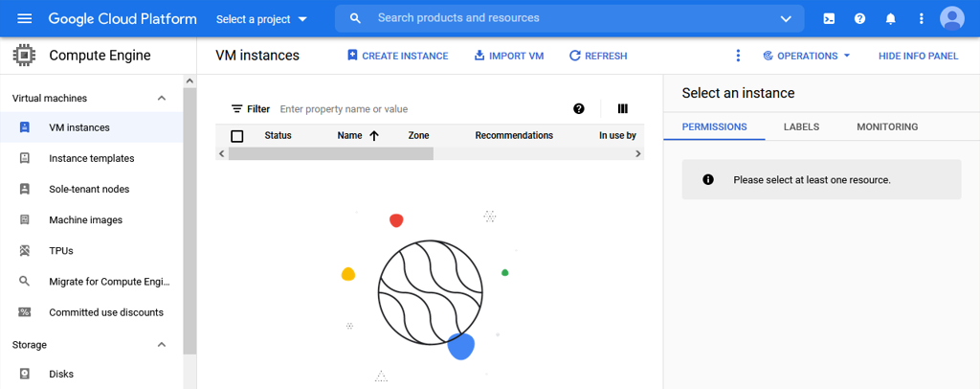
Task: Click the search products and resources field
Action: (x=568, y=18)
